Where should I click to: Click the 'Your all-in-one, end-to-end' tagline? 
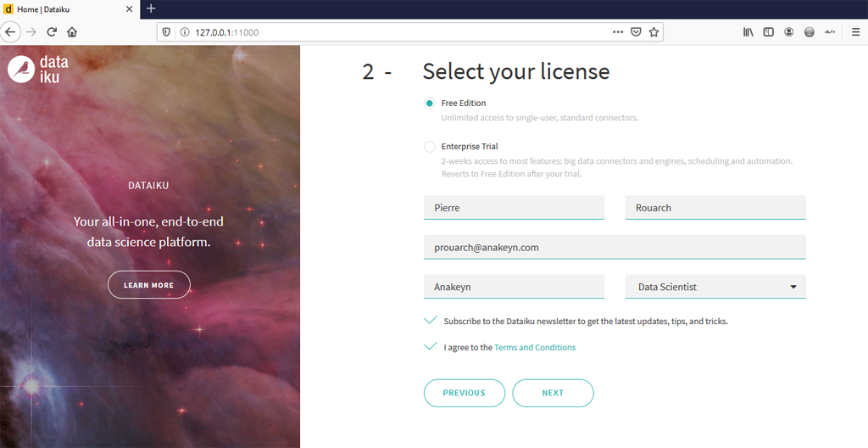(x=149, y=222)
